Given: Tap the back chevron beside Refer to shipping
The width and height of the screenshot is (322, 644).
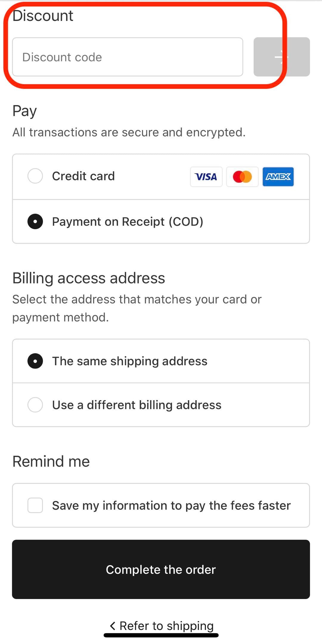Looking at the screenshot, I should (x=112, y=625).
